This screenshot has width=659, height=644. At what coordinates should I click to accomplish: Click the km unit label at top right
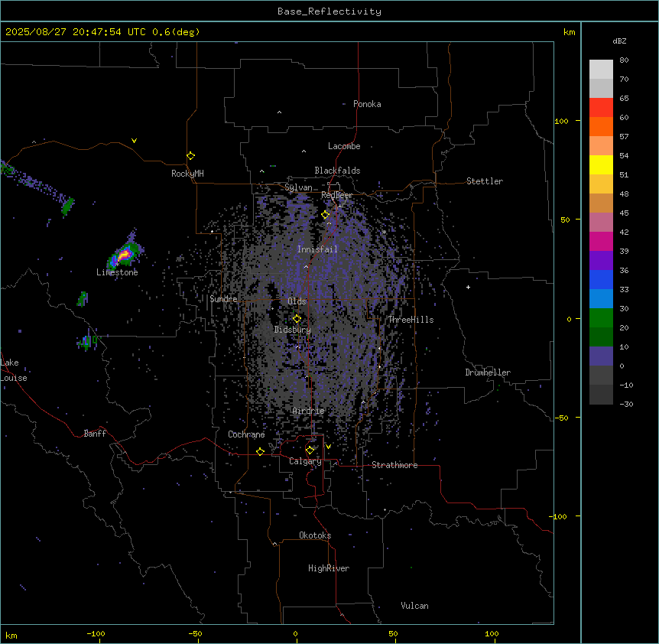pos(569,32)
